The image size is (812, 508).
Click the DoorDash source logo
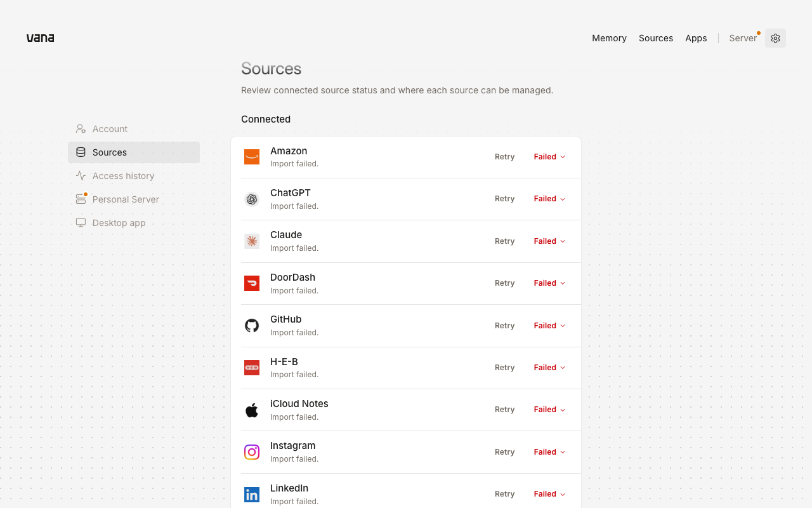[x=252, y=283]
